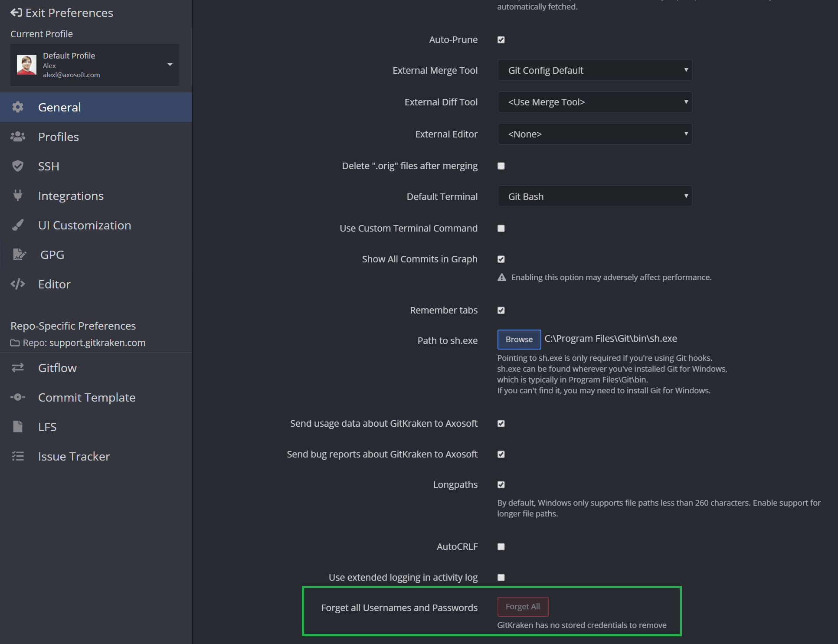Click the Forget All button
The width and height of the screenshot is (838, 644).
click(x=523, y=606)
